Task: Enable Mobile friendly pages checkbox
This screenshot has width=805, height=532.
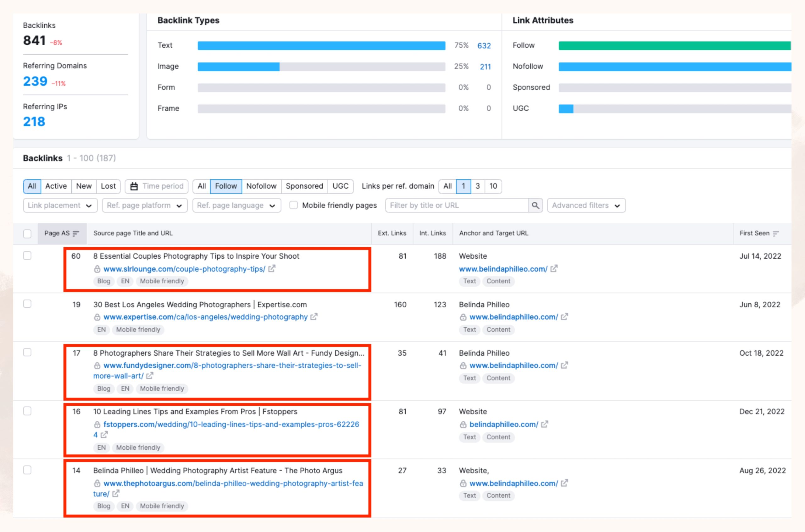Action: (294, 205)
